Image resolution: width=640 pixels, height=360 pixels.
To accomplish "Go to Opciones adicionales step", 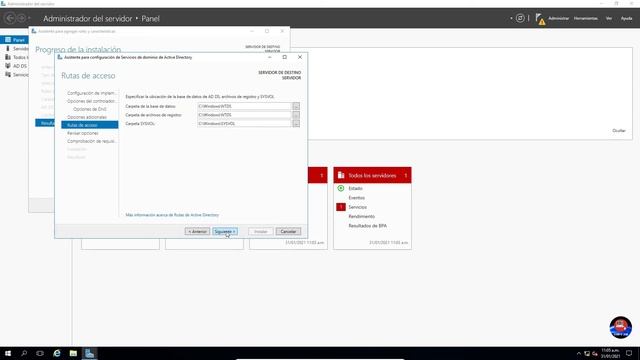I will [x=87, y=117].
